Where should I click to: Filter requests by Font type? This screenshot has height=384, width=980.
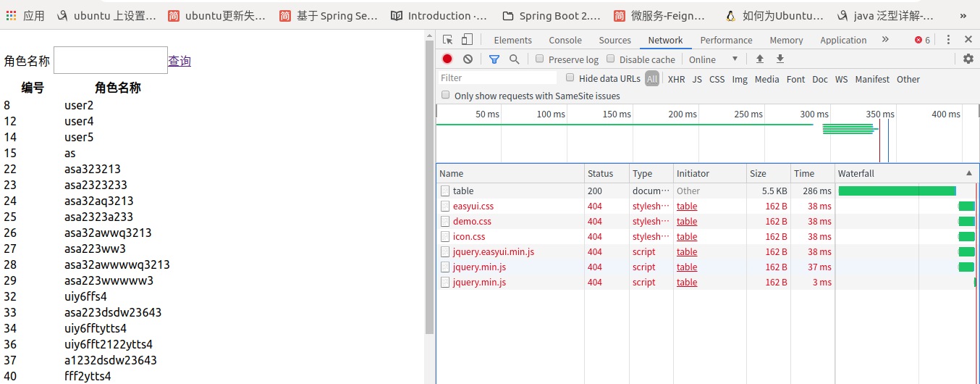click(x=796, y=79)
